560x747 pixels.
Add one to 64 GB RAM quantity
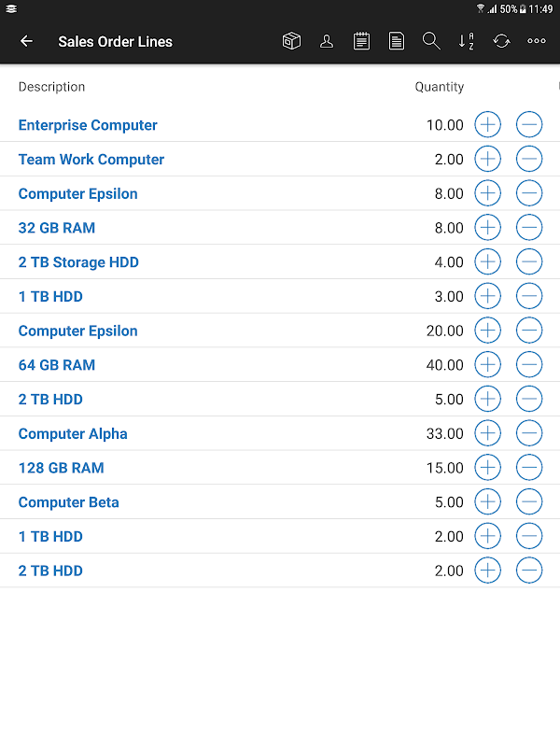coord(487,364)
